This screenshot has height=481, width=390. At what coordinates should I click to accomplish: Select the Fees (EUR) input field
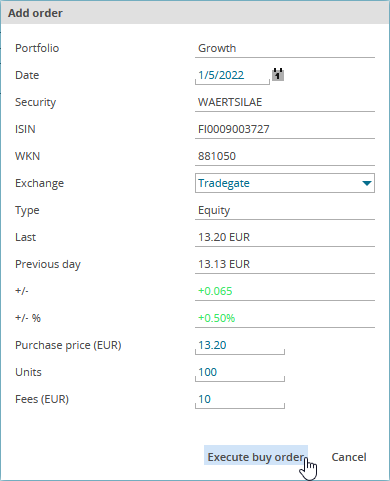pyautogui.click(x=240, y=399)
